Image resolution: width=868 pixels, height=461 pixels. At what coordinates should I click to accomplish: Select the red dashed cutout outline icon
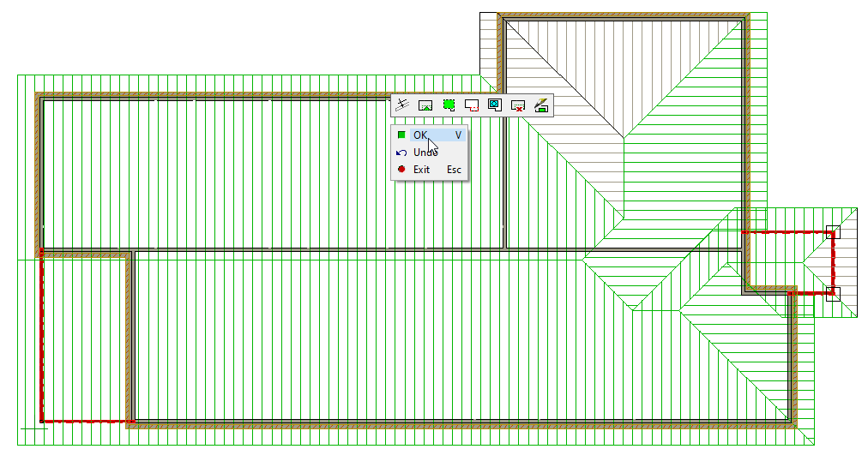[471, 105]
